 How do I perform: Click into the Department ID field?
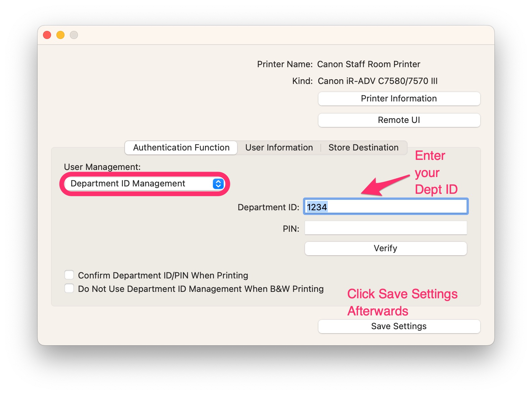coord(386,207)
